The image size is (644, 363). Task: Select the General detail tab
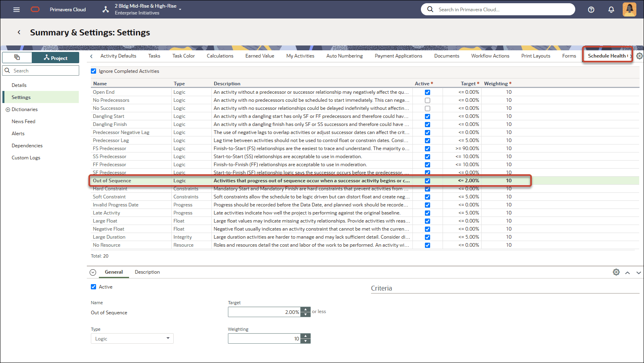tap(114, 272)
